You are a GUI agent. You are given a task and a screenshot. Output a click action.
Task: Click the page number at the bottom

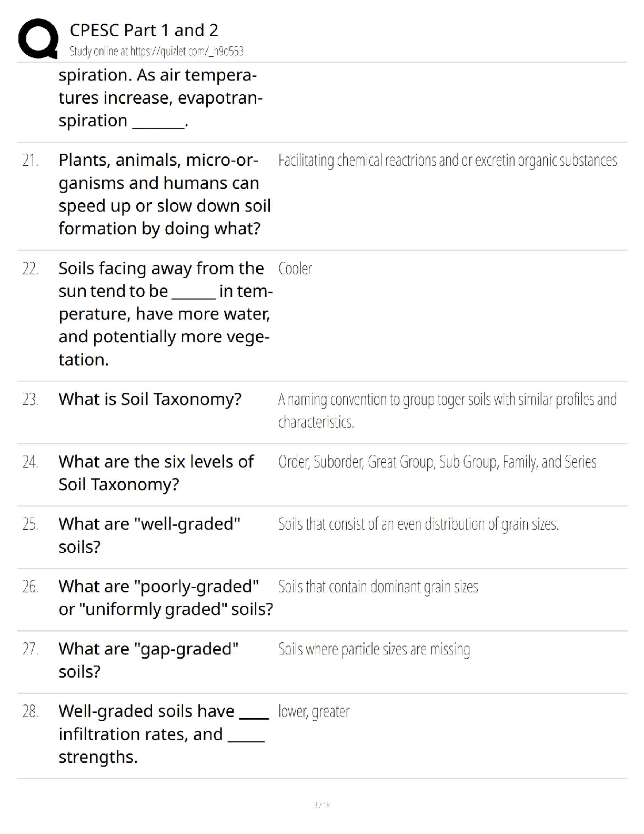coord(321,805)
